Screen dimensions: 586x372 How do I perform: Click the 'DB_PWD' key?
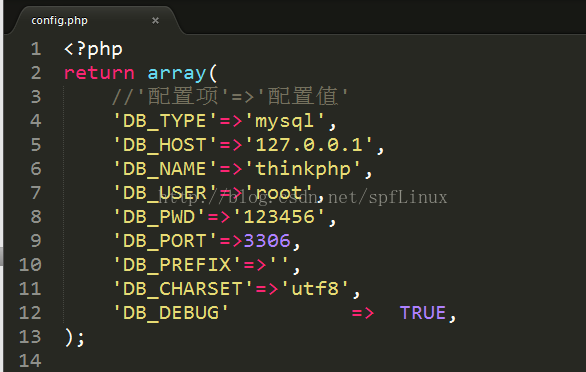click(x=159, y=217)
